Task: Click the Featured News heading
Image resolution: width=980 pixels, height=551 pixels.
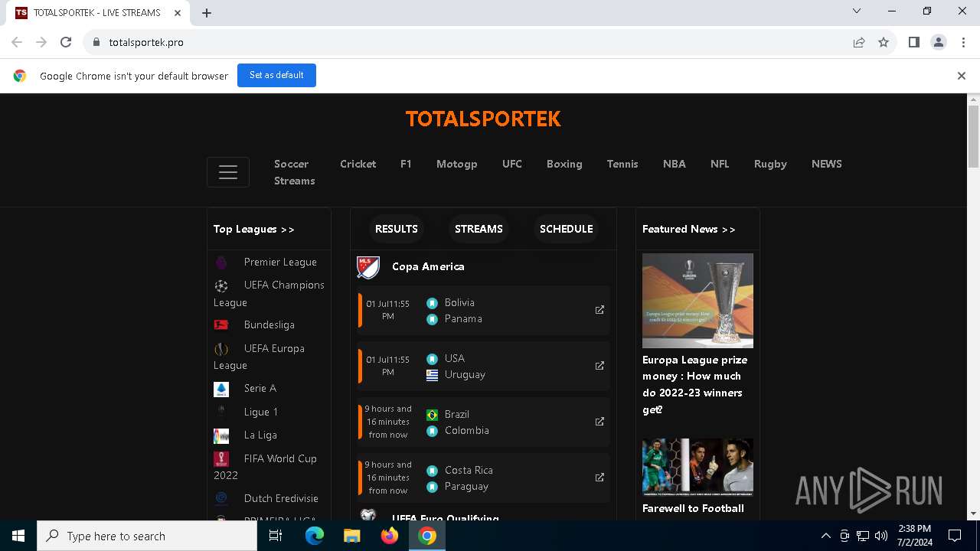Action: (688, 229)
